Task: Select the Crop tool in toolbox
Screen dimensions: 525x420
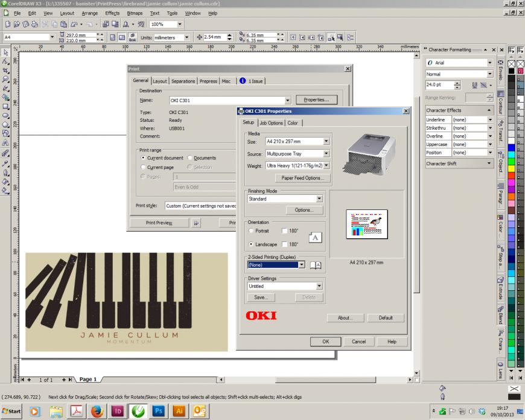Action: tap(5, 71)
